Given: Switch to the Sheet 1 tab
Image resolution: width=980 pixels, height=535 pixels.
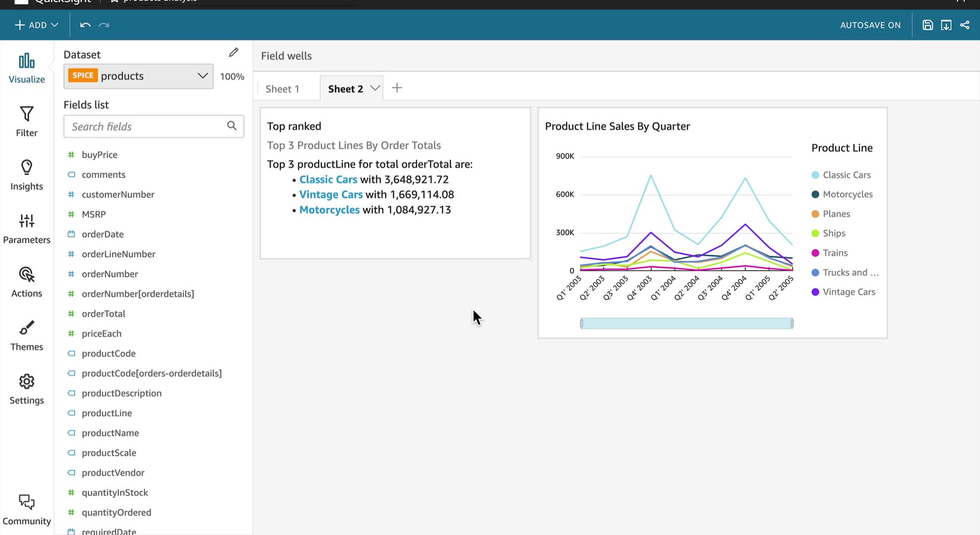Looking at the screenshot, I should [282, 89].
